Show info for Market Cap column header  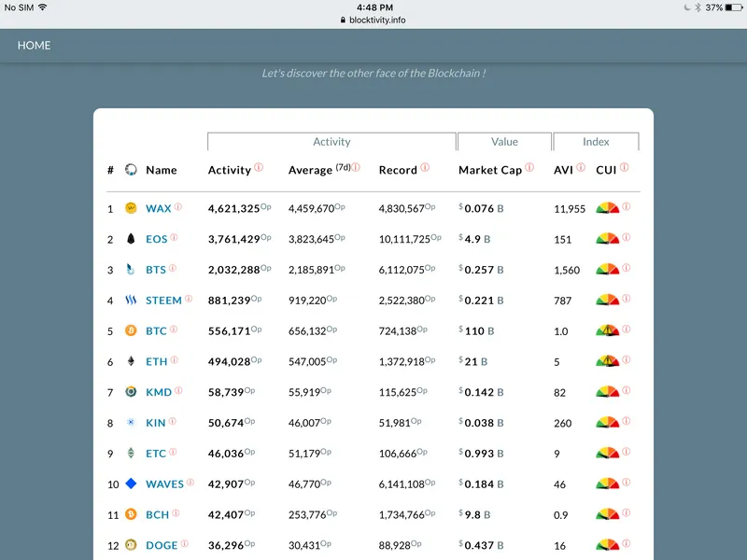(529, 167)
